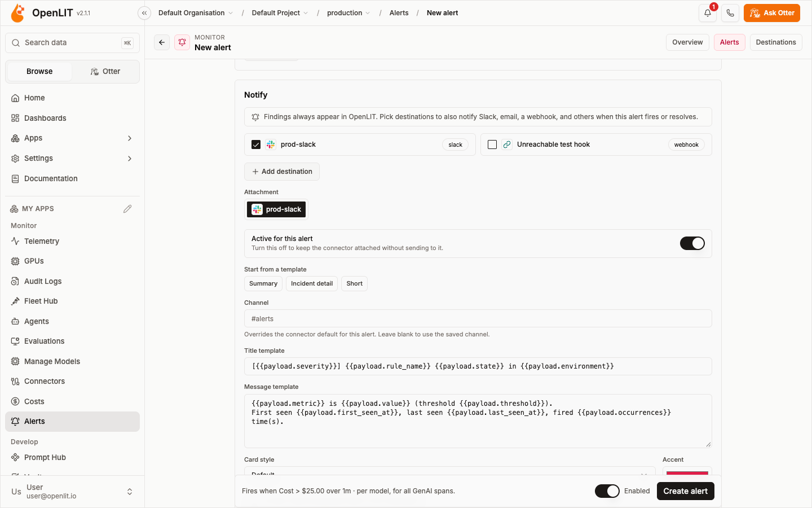
Task: Click the Ask Otter button
Action: [x=772, y=13]
